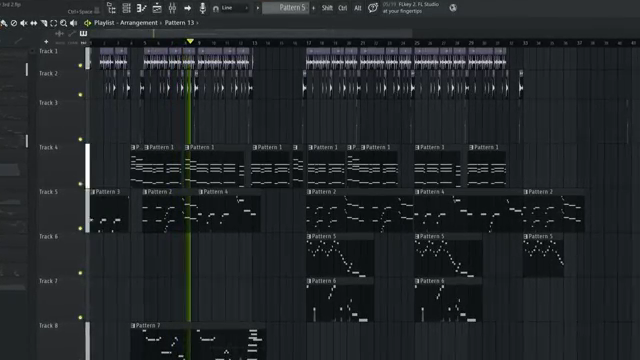
Task: Click the horizontal playlist scrollbar
Action: point(251,33)
